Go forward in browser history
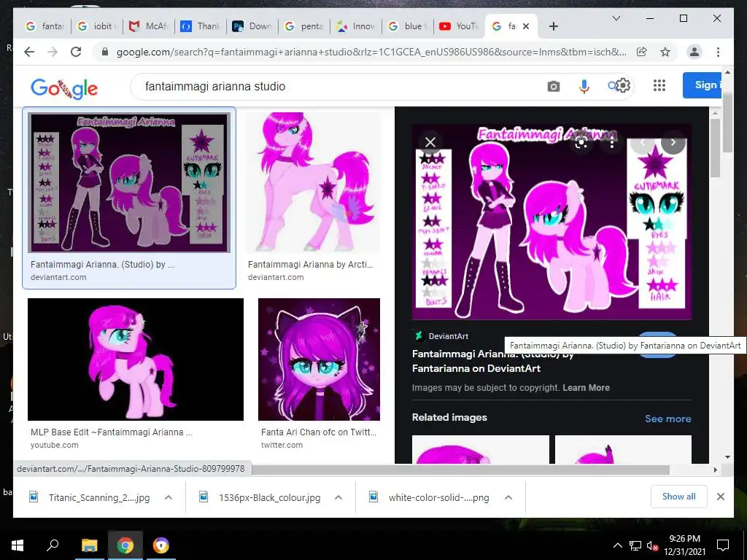Viewport: 747px width, 560px height. click(x=53, y=52)
